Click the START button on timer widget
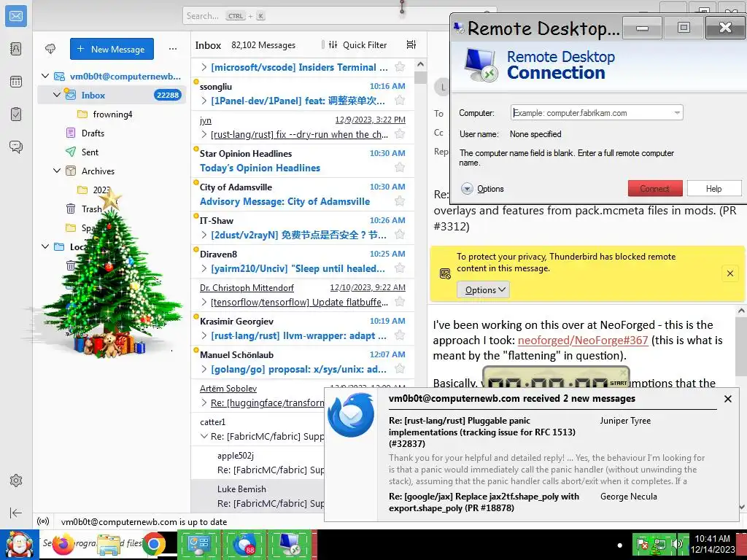 coord(618,383)
